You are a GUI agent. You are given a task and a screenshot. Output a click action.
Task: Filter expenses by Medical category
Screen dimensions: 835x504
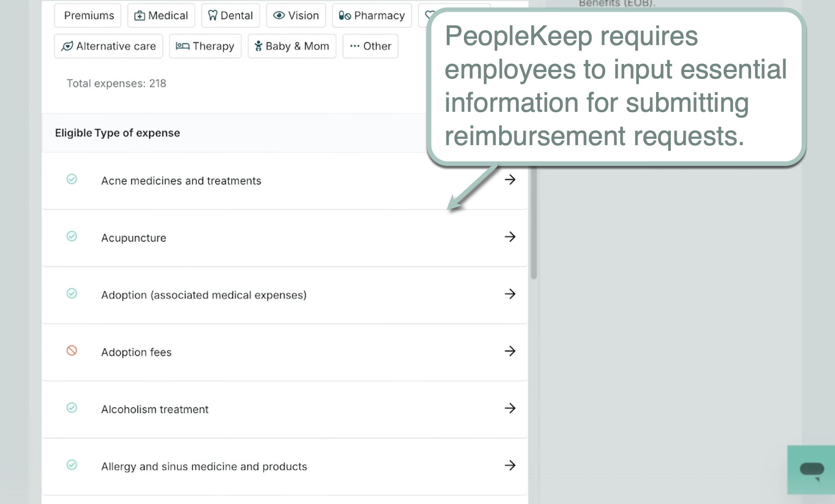(161, 15)
